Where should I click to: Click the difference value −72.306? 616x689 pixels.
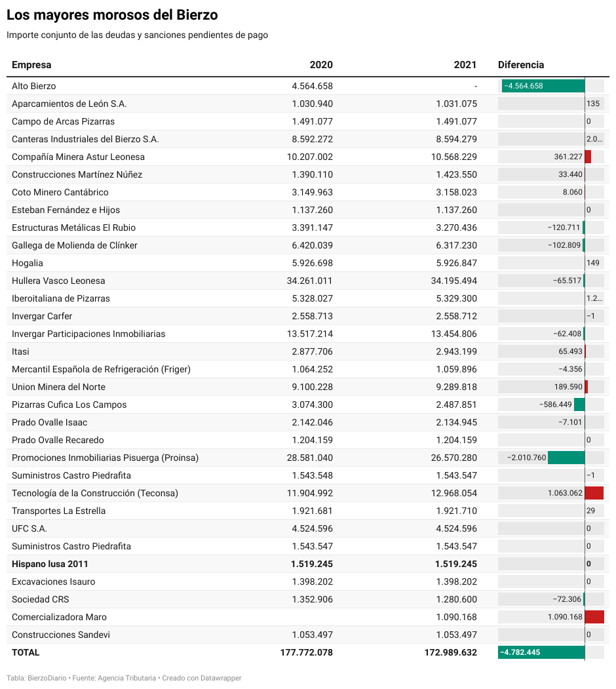(x=567, y=599)
